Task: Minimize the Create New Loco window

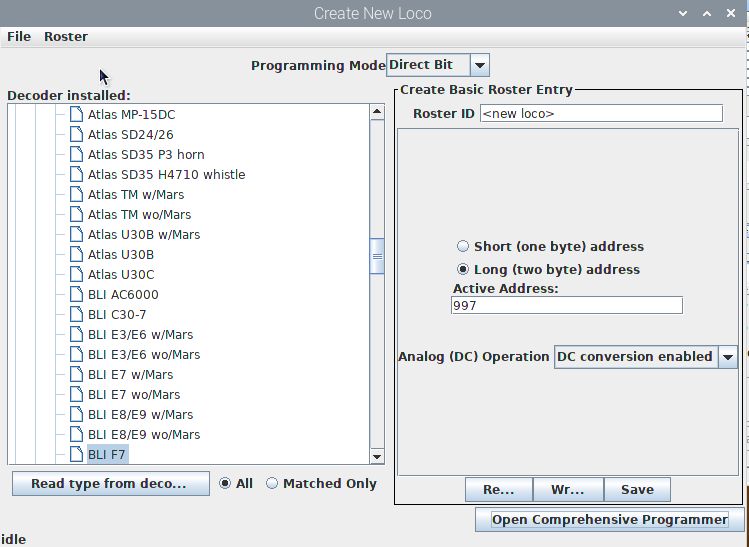Action: point(683,13)
